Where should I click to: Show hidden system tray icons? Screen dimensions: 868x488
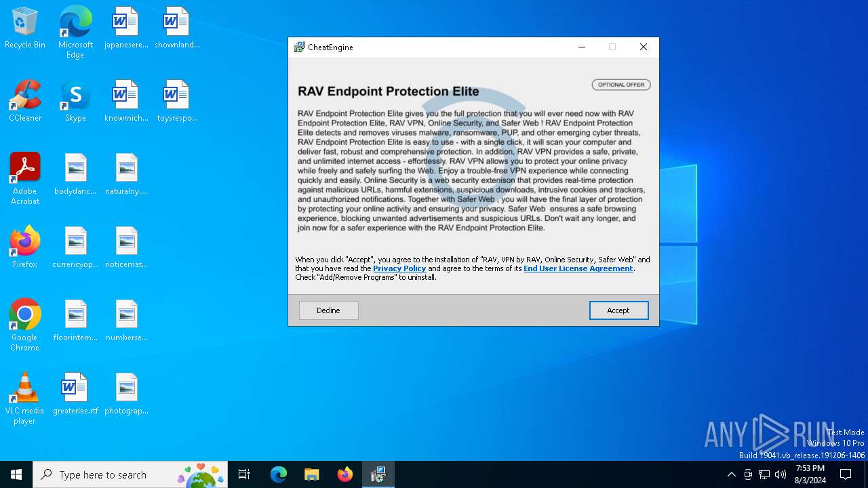pos(731,474)
